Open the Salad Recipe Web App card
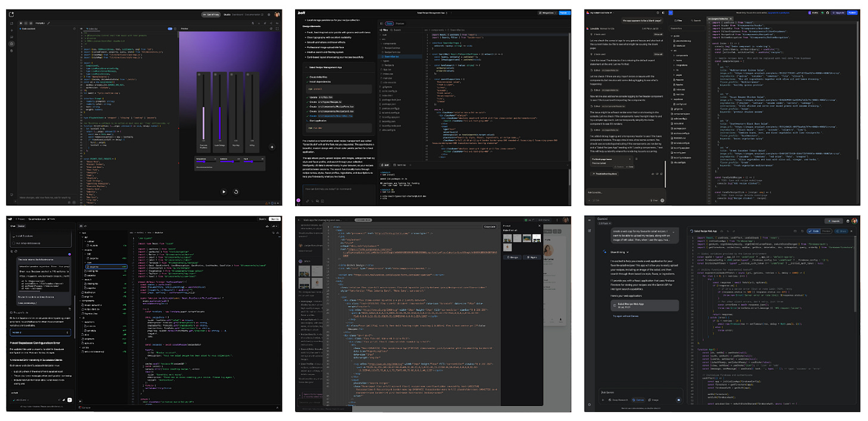 (645, 305)
